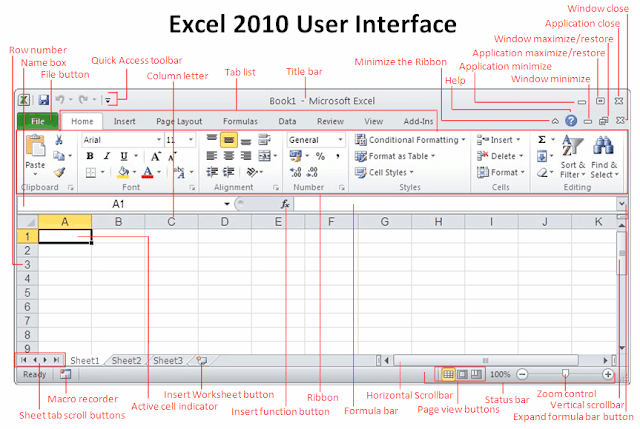
Task: Switch to the Formulas tab
Action: pyautogui.click(x=240, y=121)
